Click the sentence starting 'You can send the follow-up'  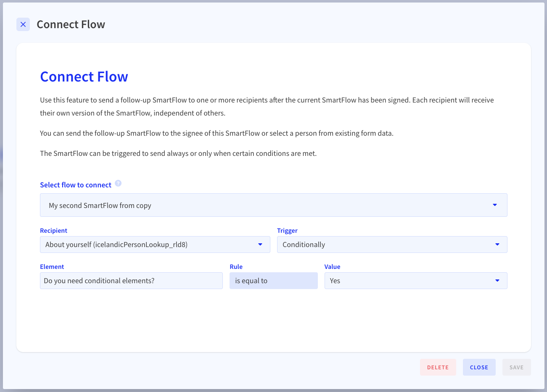coord(217,133)
